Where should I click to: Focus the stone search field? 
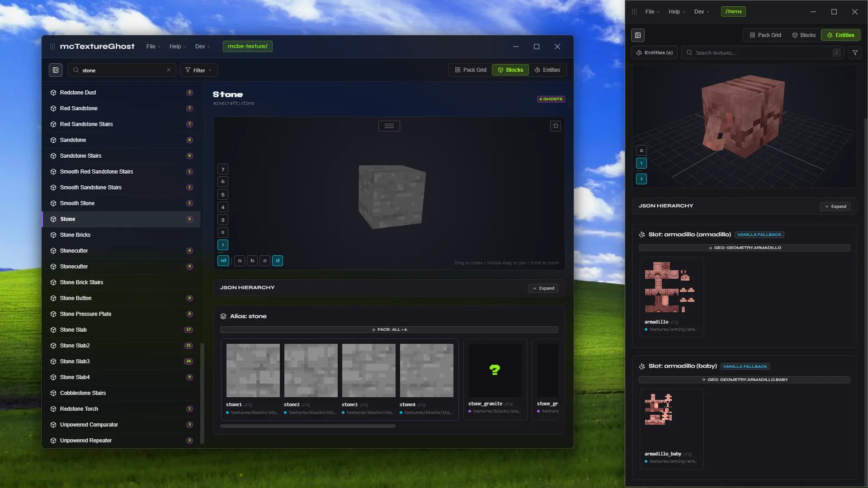[x=122, y=70]
